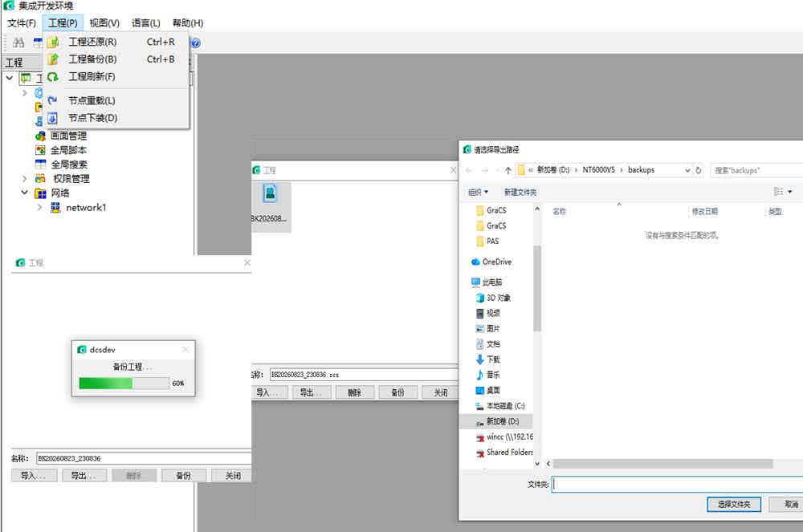
Task: Click the 音乐 music note icon
Action: (480, 375)
